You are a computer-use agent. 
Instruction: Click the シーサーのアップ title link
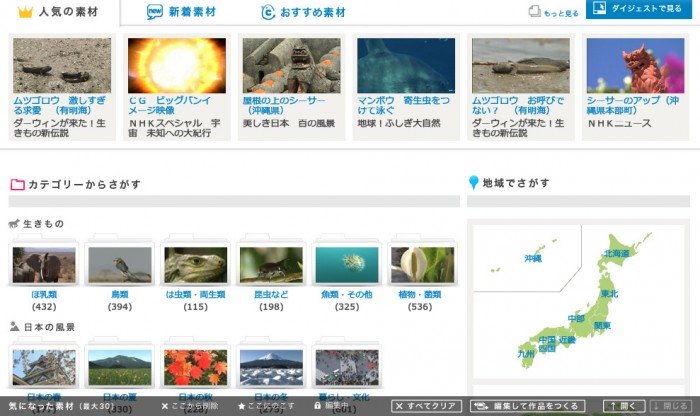[x=633, y=106]
